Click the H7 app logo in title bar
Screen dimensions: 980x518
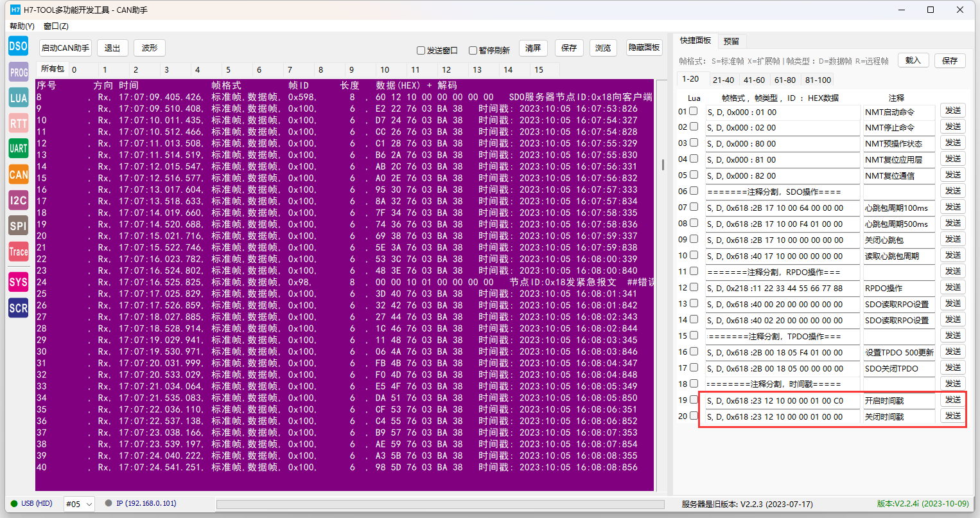tap(15, 10)
